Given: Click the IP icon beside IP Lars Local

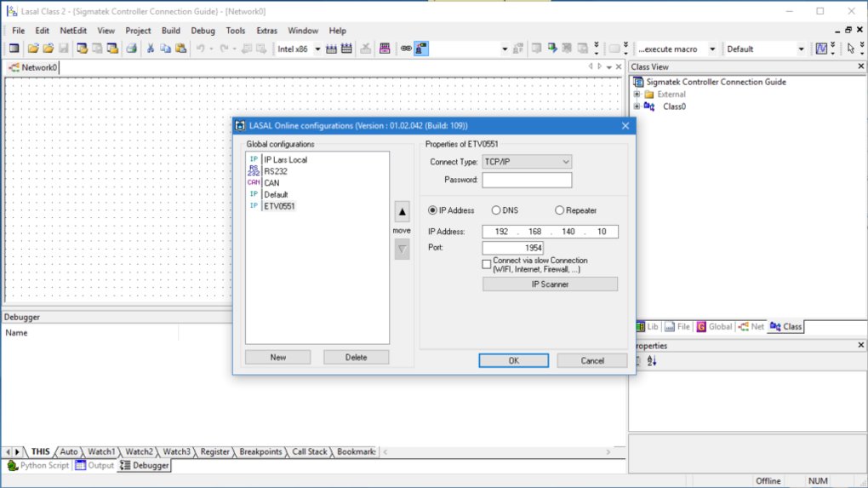Looking at the screenshot, I should click(x=254, y=159).
